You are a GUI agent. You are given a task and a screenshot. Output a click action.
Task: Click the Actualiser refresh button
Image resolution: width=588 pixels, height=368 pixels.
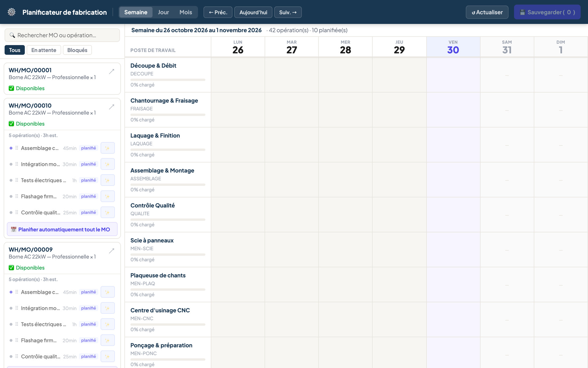coord(487,12)
